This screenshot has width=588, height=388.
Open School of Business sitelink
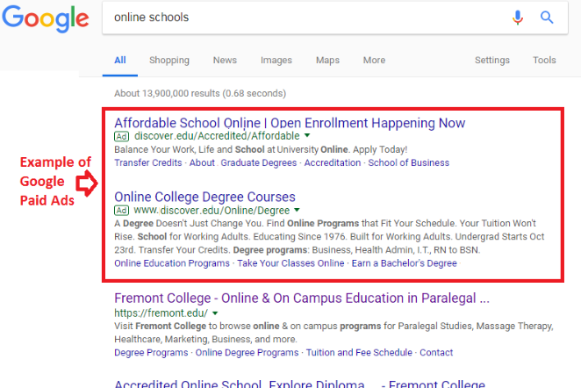coord(409,163)
